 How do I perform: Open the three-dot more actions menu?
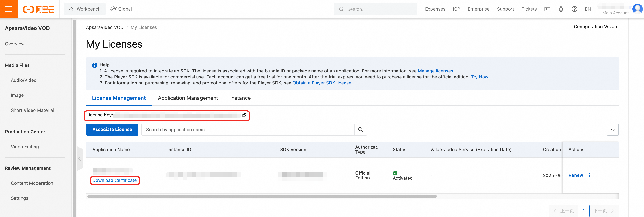(x=589, y=175)
